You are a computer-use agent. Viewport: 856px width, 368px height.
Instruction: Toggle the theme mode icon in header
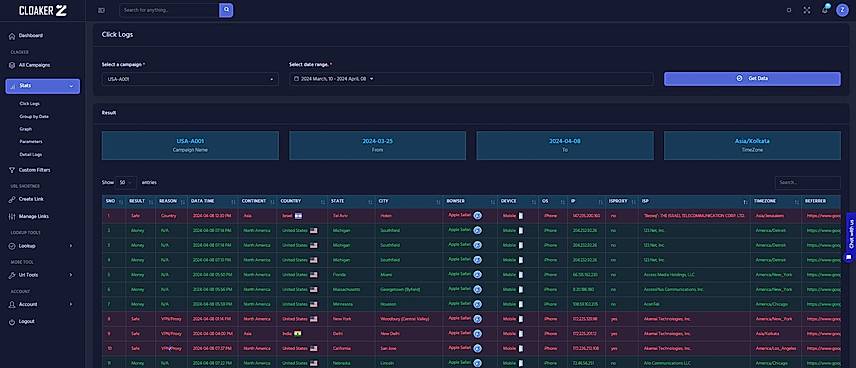tap(789, 10)
